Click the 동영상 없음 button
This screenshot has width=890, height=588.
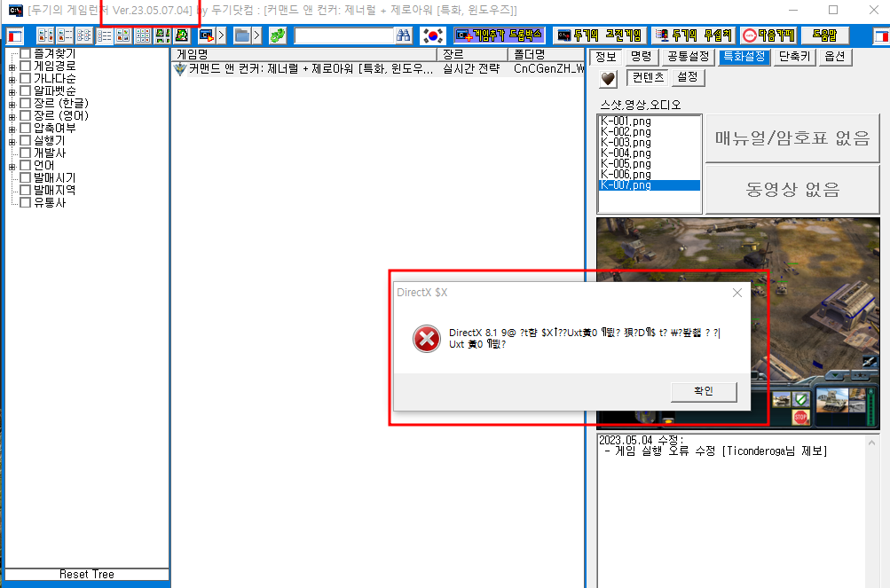[x=792, y=189]
